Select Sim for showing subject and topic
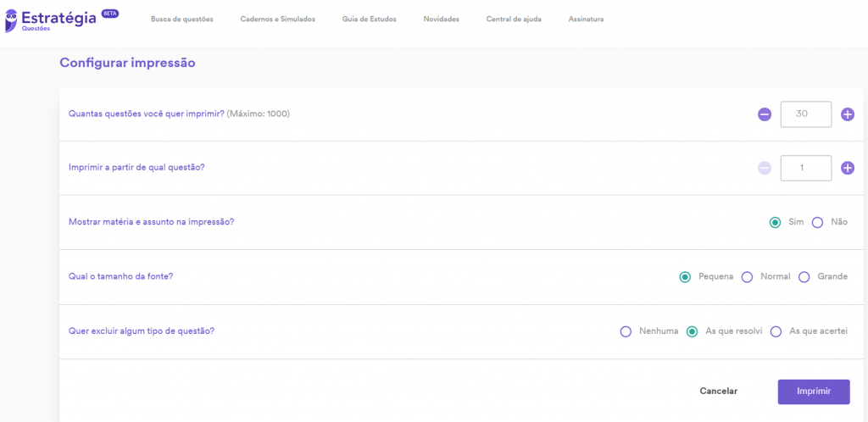 [x=775, y=222]
